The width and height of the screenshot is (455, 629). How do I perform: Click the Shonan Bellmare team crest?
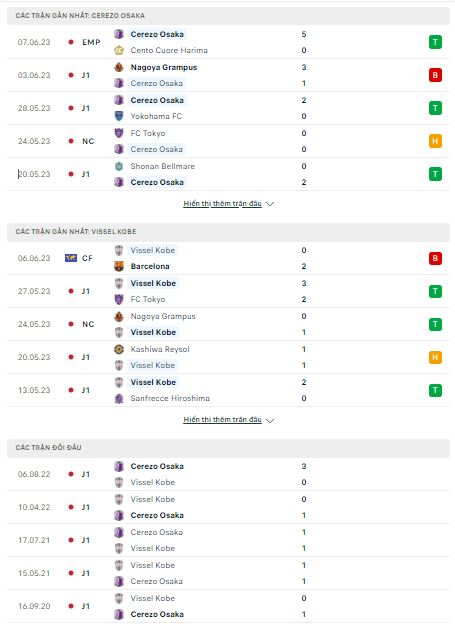(119, 166)
